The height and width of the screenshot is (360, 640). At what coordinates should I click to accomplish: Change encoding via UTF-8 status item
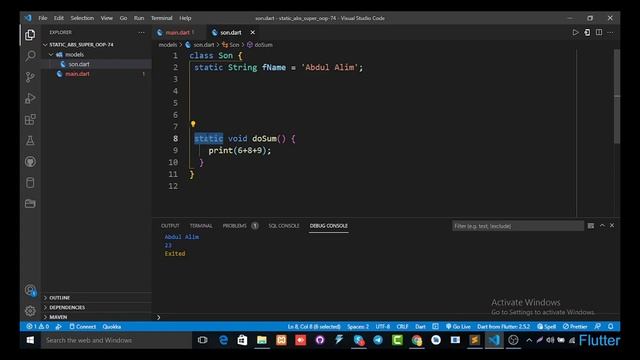382,327
